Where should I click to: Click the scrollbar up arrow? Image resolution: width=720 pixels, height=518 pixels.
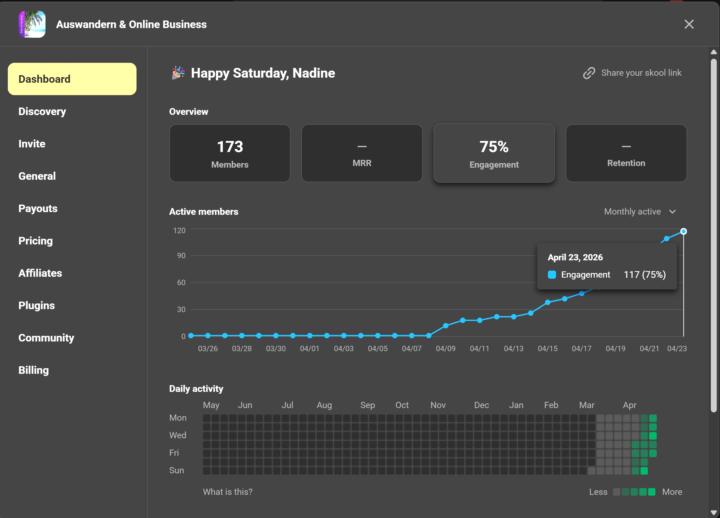(713, 52)
